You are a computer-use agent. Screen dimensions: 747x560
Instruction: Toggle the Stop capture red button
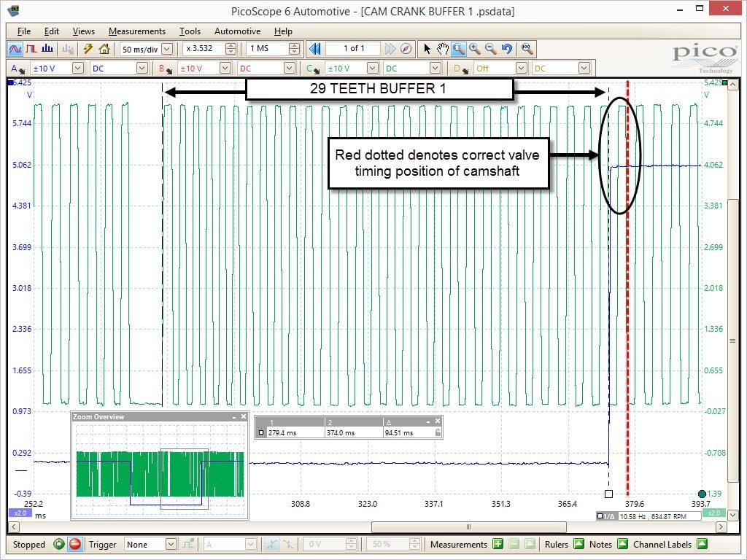click(75, 544)
